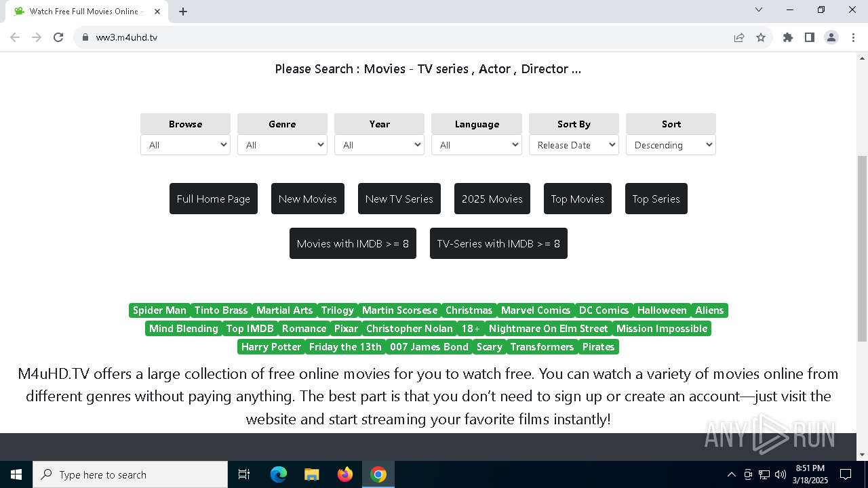Screen dimensions: 868x488
Task: Select the Martial Arts tag
Action: point(284,310)
